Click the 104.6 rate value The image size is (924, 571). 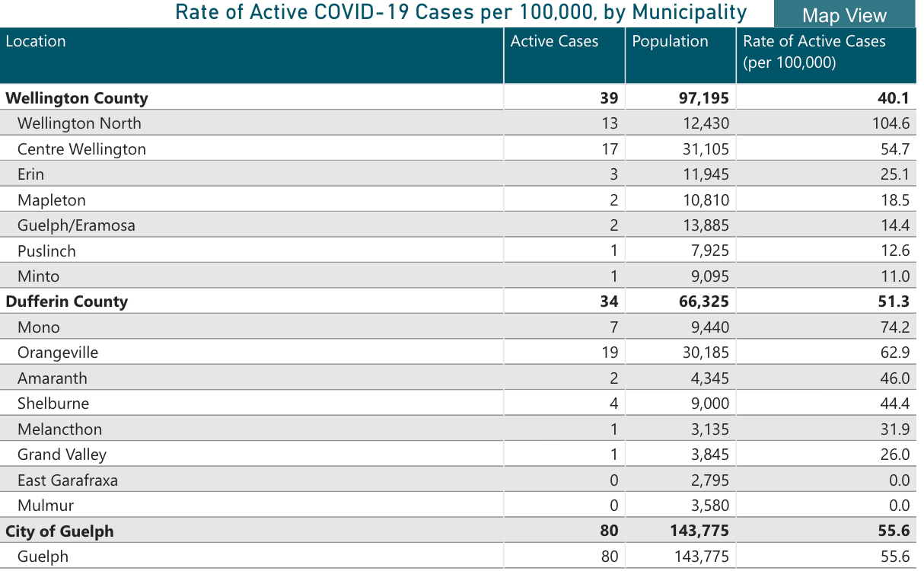[x=891, y=123]
